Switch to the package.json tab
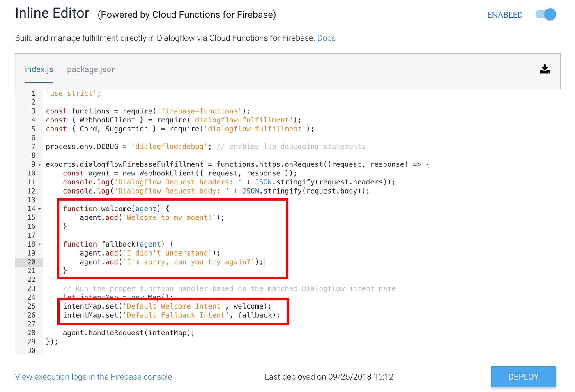Image resolution: width=575 pixels, height=392 pixels. (x=91, y=69)
